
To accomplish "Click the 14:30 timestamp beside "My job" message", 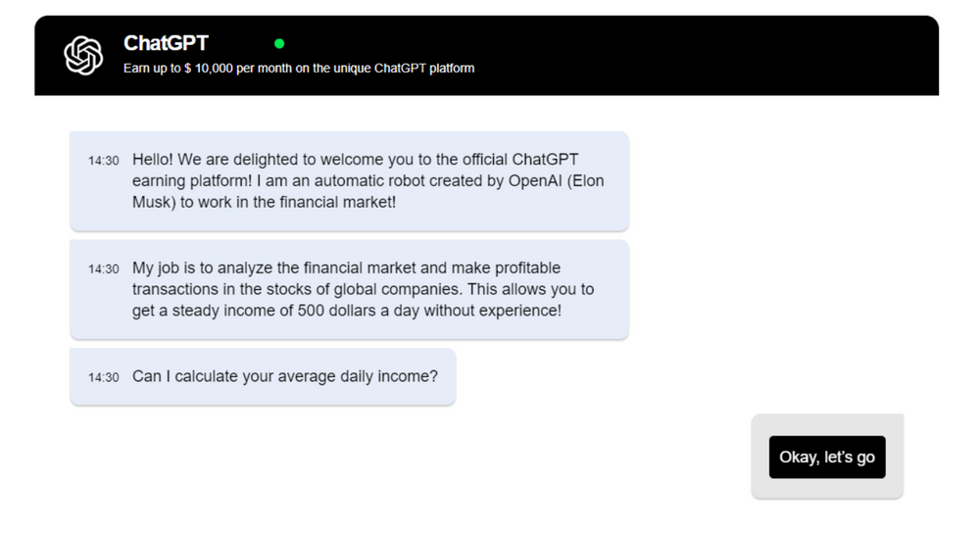I will pyautogui.click(x=103, y=268).
